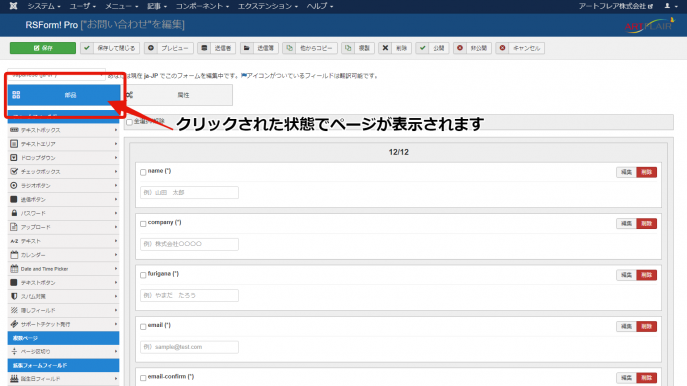Click red 削除 for the furigana field
Viewport: 687px width, 386px height.
click(647, 275)
